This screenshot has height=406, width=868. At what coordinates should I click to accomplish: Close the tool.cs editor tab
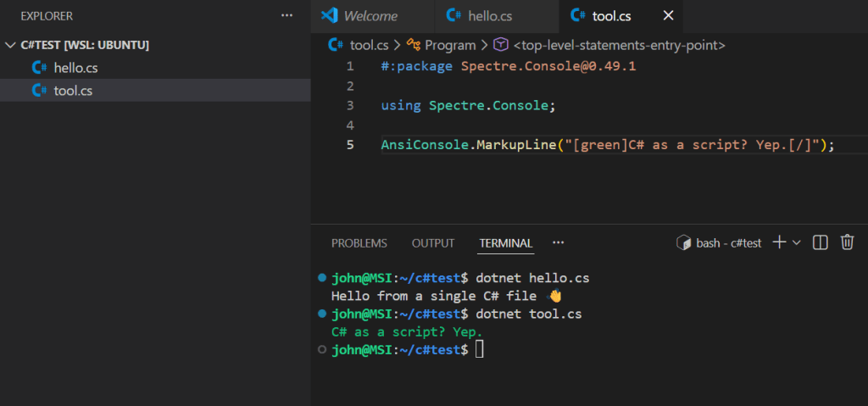point(668,15)
